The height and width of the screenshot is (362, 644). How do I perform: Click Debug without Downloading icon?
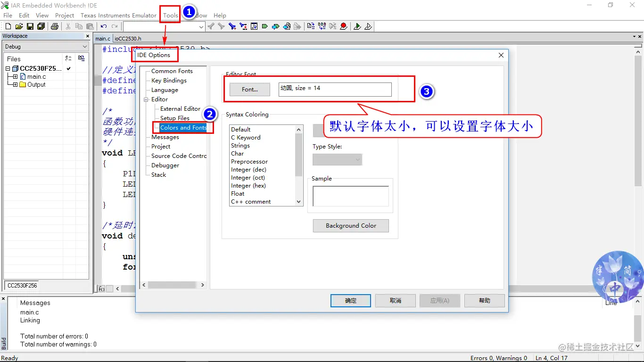pyautogui.click(x=368, y=26)
